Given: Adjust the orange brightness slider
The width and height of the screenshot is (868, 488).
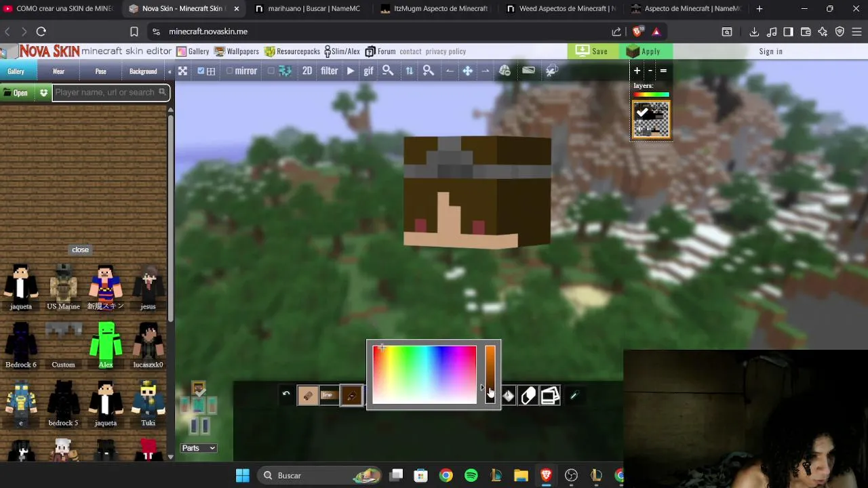Looking at the screenshot, I should click(490, 375).
